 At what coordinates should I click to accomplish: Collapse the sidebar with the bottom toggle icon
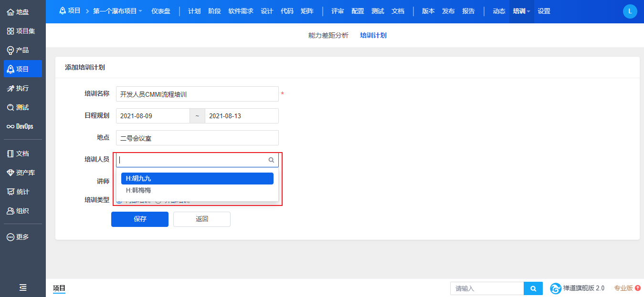pos(23,287)
